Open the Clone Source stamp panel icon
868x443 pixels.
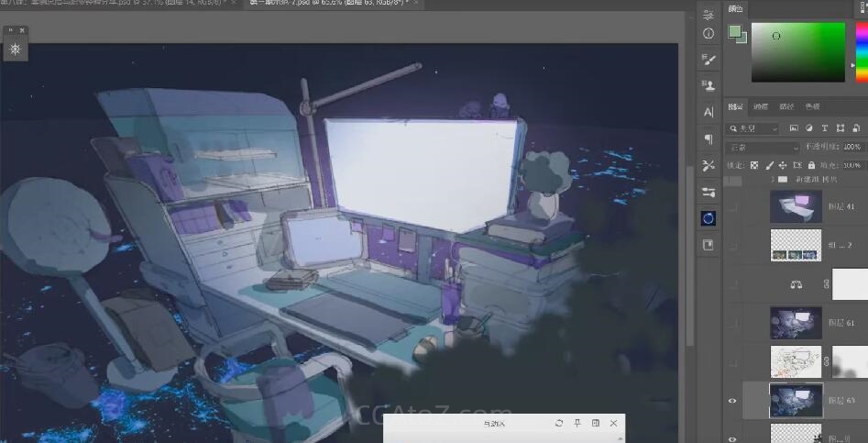[708, 86]
